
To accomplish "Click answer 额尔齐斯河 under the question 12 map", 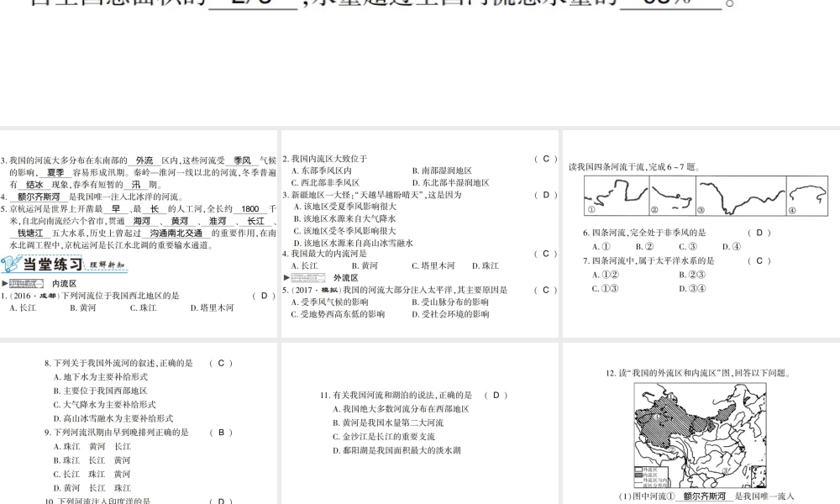I will [705, 496].
